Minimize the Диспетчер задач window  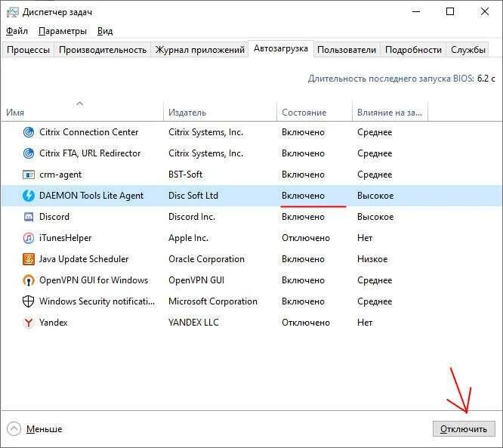tap(416, 11)
